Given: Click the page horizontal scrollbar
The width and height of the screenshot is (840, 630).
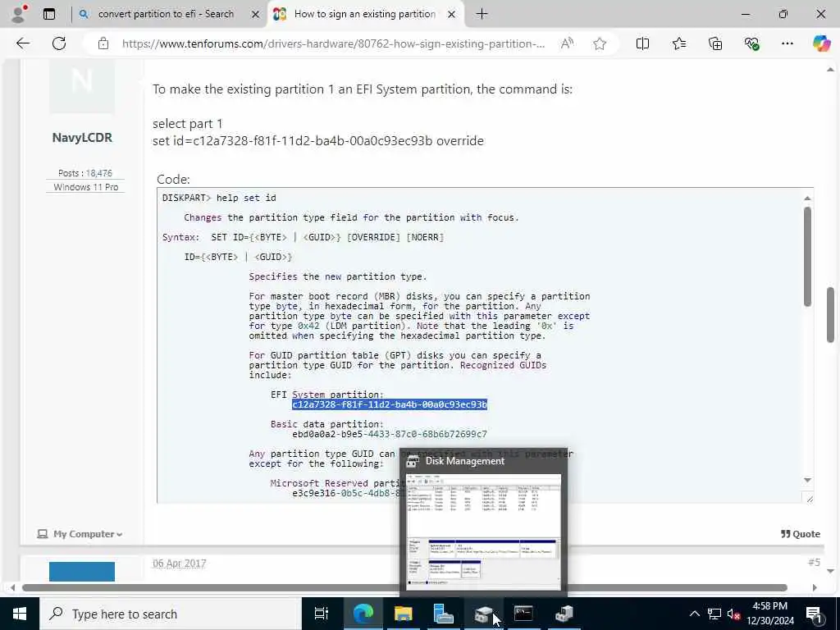Looking at the screenshot, I should [404, 587].
